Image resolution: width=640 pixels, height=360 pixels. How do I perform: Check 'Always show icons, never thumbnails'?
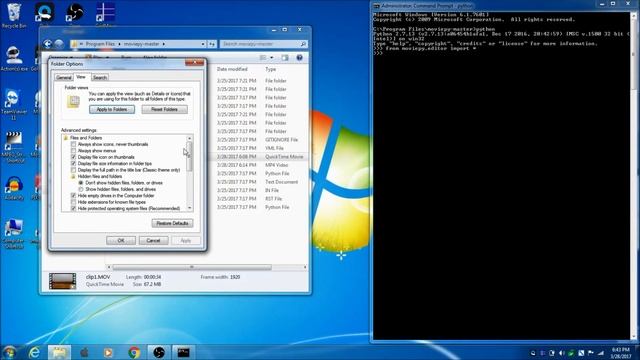pos(73,144)
